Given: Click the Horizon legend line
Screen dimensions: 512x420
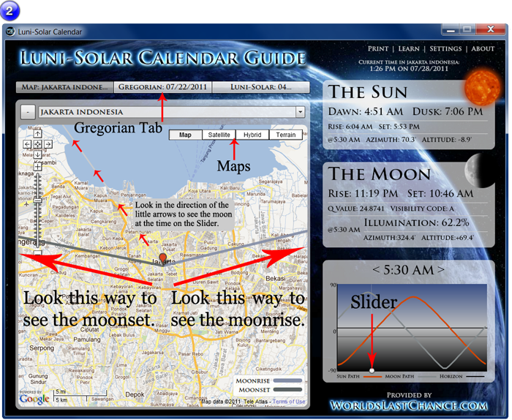Looking at the screenshot, I should tap(475, 377).
